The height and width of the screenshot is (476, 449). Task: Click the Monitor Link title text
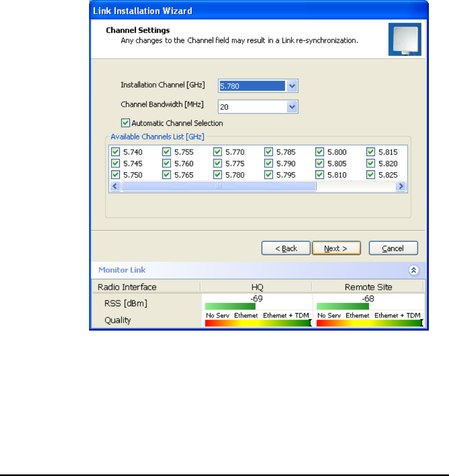(x=122, y=270)
